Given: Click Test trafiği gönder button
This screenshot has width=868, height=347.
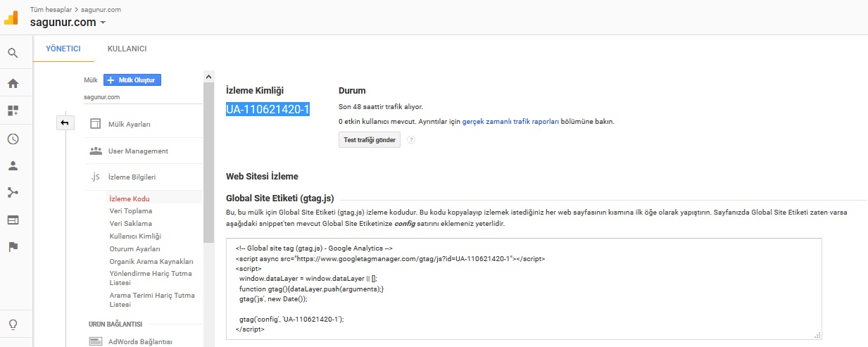Looking at the screenshot, I should tap(370, 140).
